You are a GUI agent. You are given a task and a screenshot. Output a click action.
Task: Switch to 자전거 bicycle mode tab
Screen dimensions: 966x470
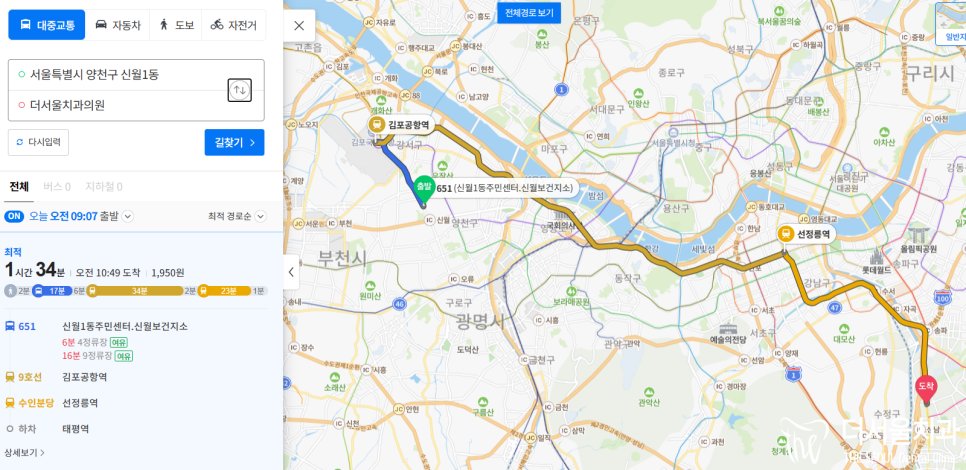coord(234,25)
